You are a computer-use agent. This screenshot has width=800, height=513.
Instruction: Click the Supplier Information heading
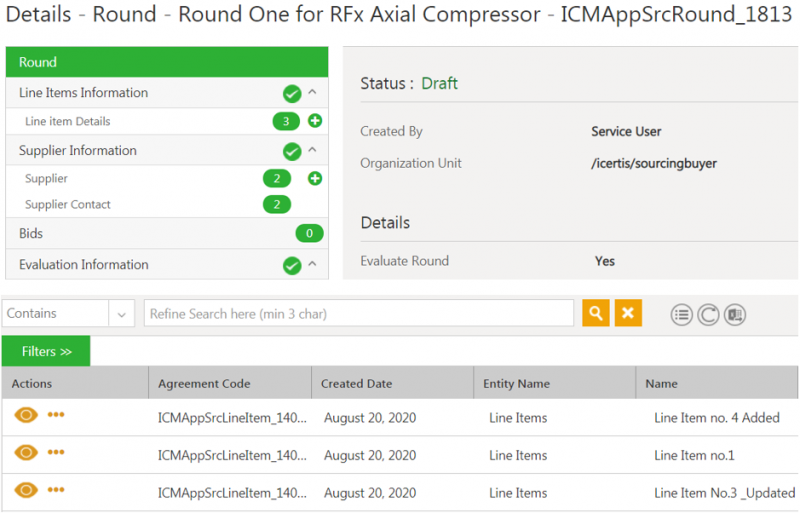coord(78,151)
